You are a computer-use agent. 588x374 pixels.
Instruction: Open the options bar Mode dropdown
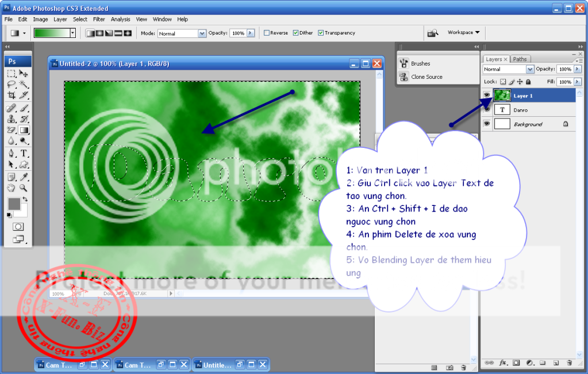[x=202, y=33]
